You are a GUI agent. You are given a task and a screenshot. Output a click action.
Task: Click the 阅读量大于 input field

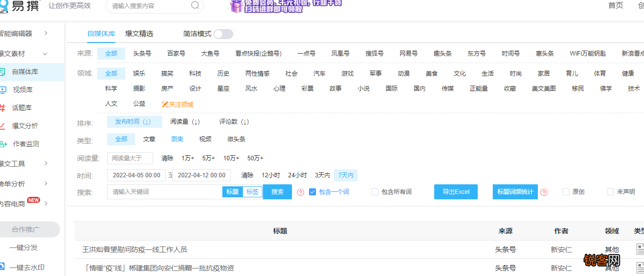pos(130,158)
